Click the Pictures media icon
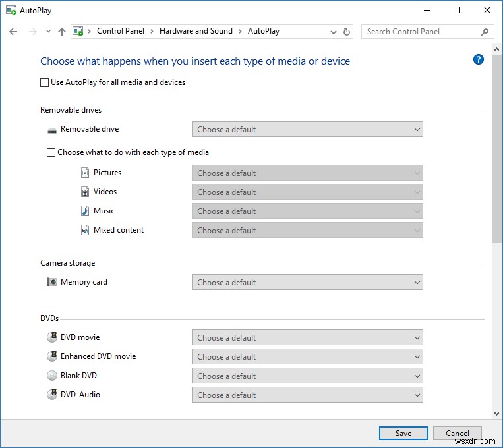 84,173
